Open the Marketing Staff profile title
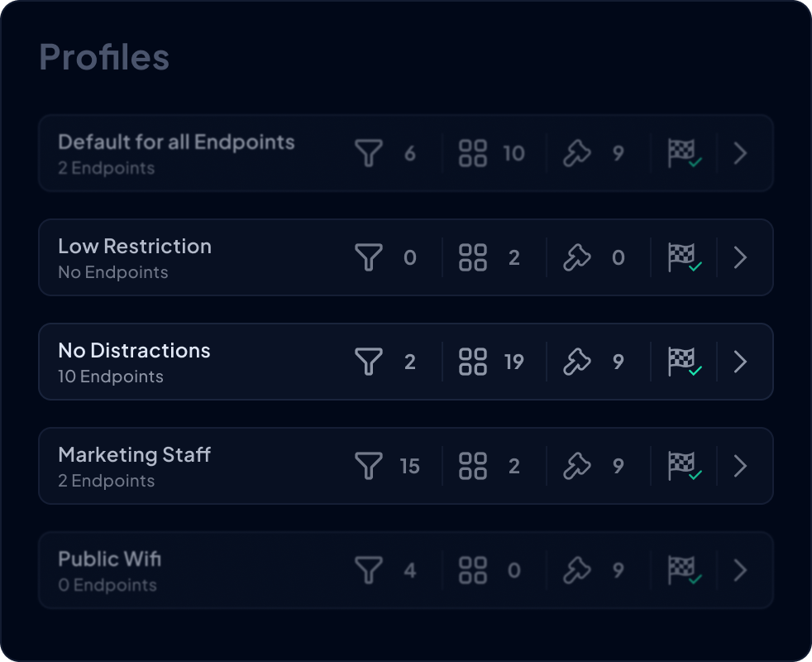Screen dimensions: 812x662 point(134,455)
